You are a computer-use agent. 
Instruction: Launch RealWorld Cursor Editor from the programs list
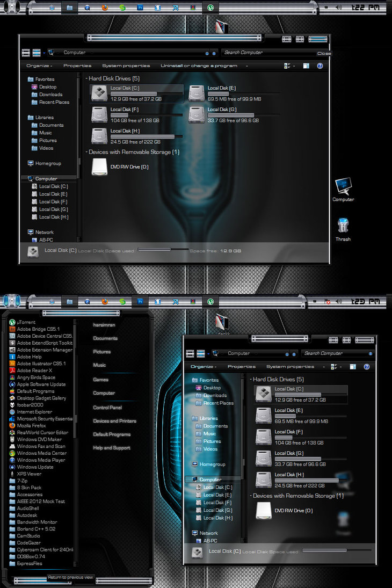[x=42, y=432]
